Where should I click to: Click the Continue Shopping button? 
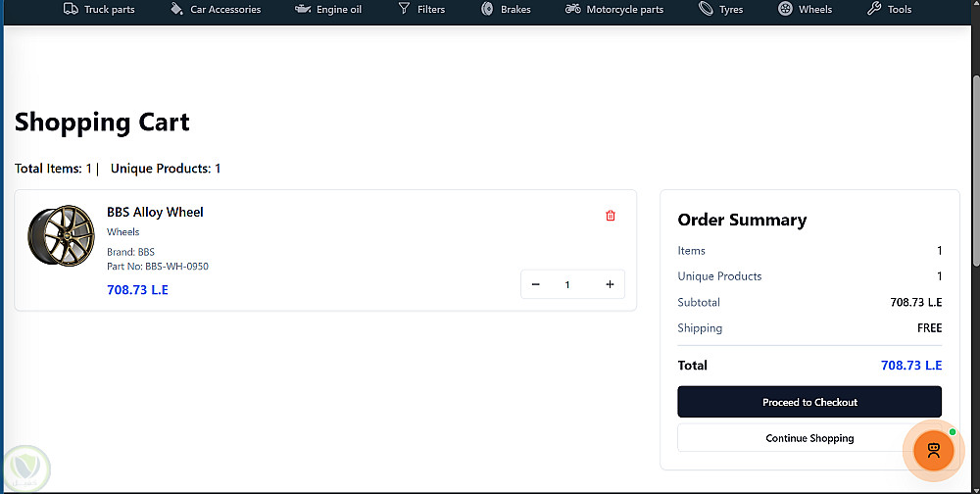809,438
